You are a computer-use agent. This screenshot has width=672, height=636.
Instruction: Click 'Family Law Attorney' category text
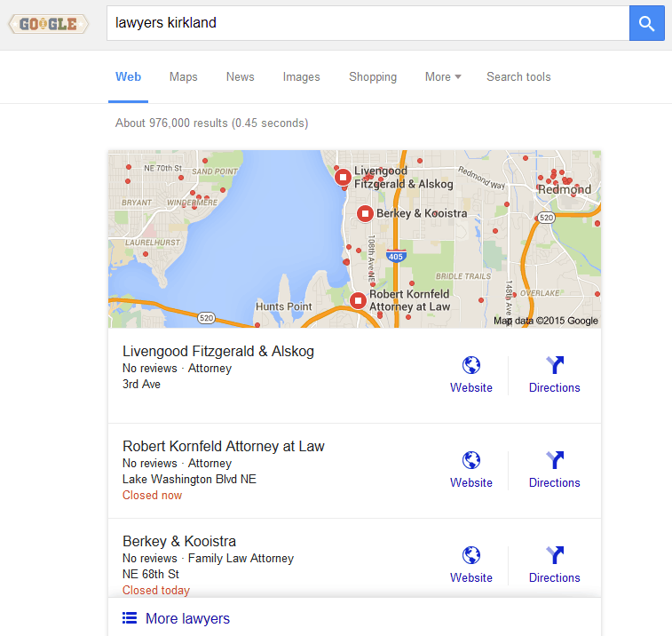241,559
